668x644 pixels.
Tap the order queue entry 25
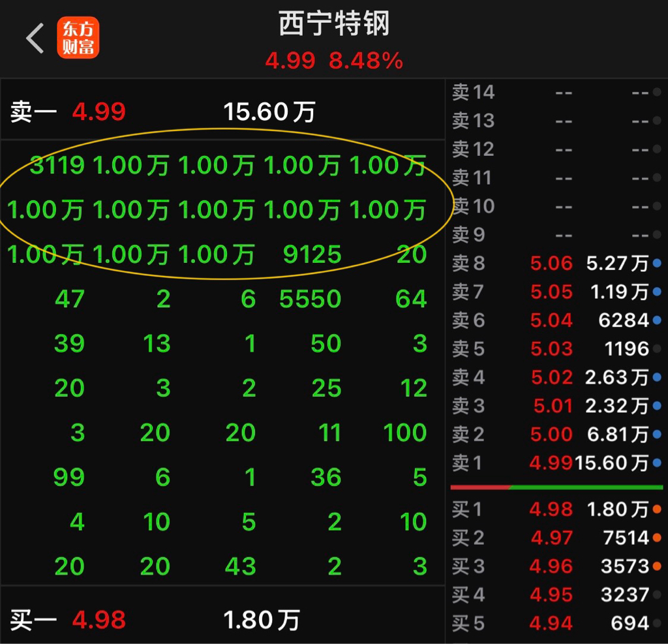point(326,388)
